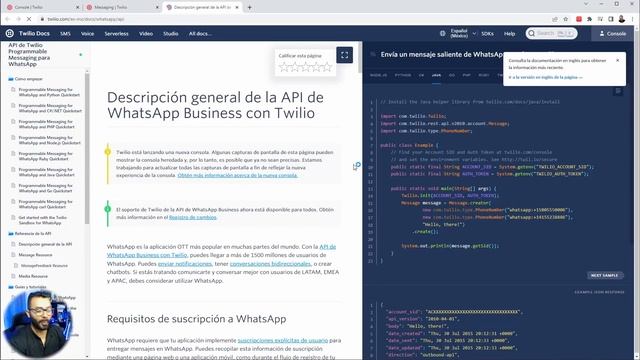Click the browser forward arrow
Image resolution: width=640 pixels, height=360 pixels.
[x=18, y=19]
